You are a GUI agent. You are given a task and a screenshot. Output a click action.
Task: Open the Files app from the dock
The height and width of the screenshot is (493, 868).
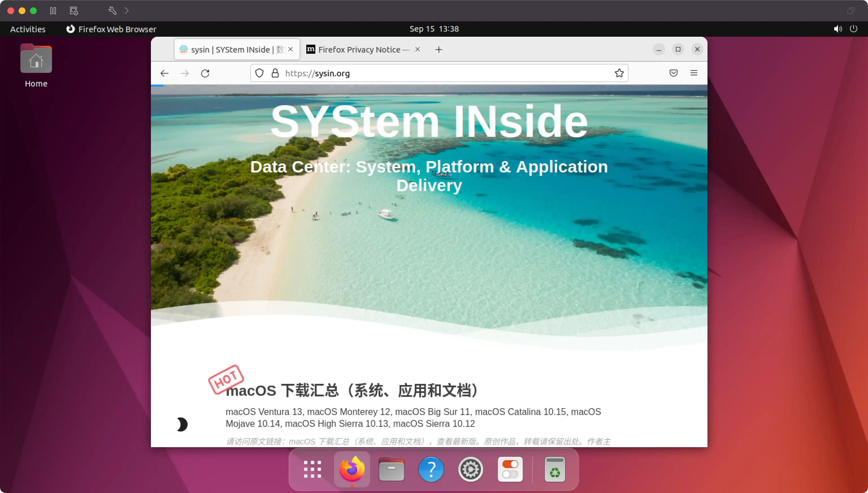click(391, 469)
